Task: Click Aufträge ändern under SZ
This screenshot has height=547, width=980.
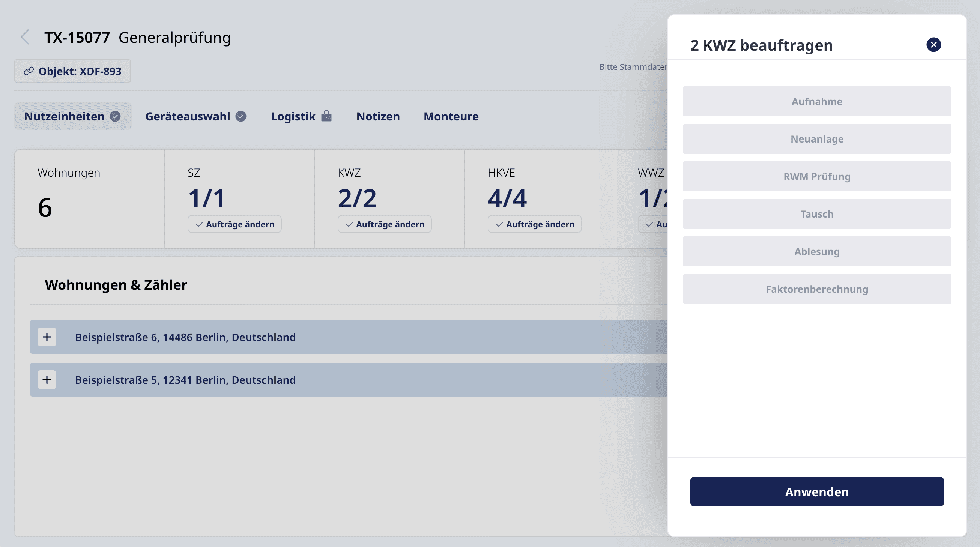Action: click(234, 224)
